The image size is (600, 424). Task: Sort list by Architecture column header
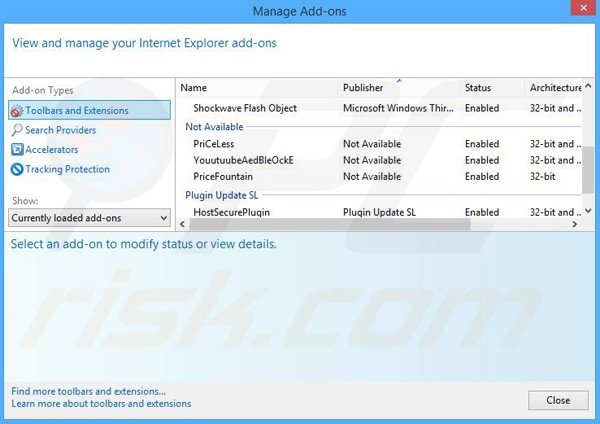pos(554,88)
